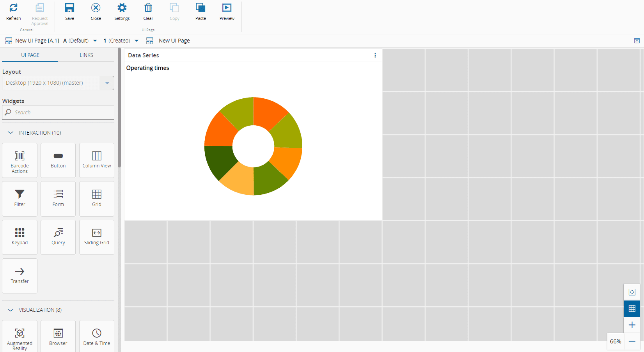Select the Barcode Actions widget
This screenshot has width=644, height=352.
point(20,160)
